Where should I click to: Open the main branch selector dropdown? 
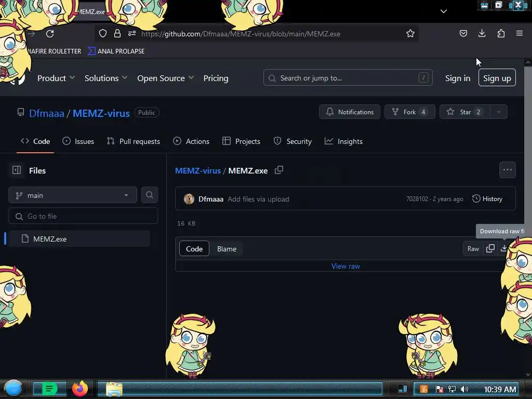pos(73,195)
